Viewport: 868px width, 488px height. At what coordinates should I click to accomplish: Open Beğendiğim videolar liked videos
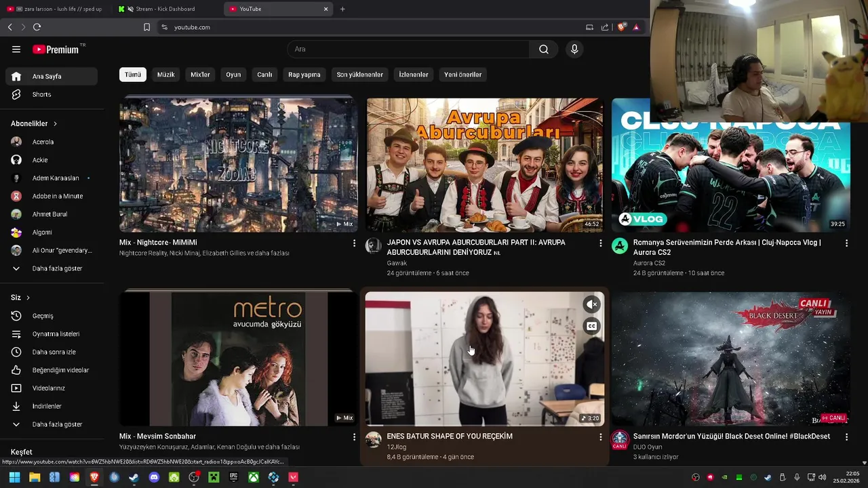52,370
